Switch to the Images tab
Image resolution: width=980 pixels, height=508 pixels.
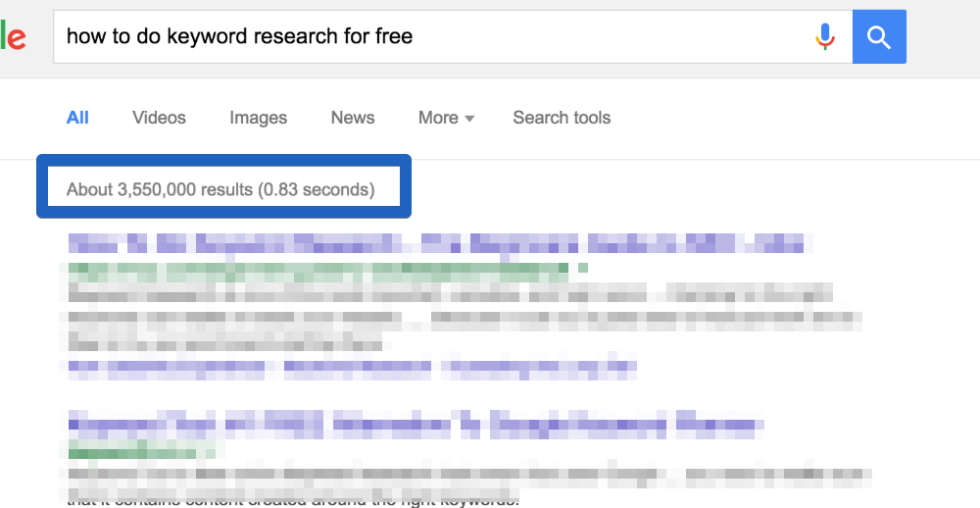258,118
